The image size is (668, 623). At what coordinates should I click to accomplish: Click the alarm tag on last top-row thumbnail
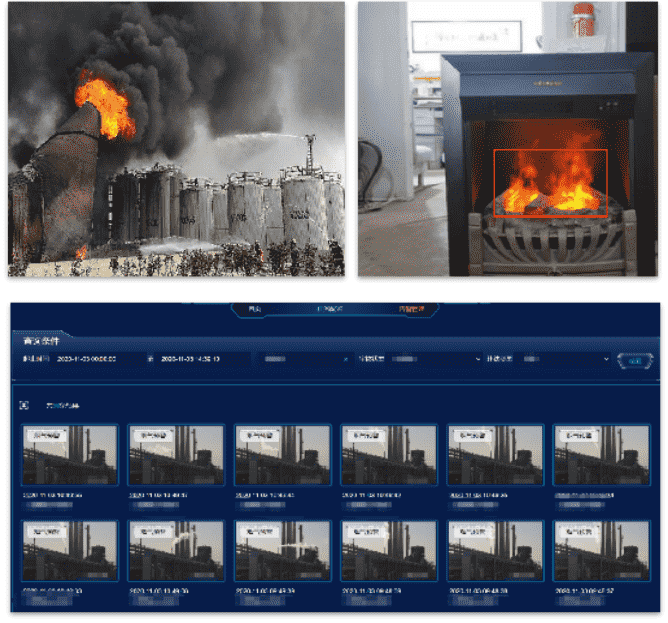[579, 437]
